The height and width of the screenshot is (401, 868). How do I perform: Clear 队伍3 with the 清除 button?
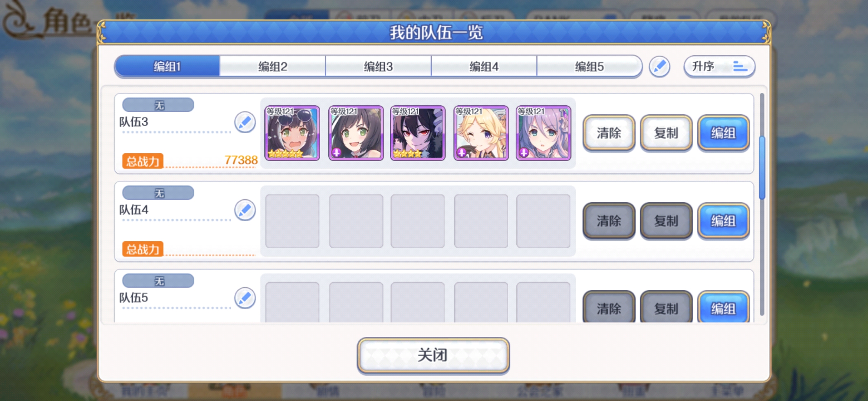pos(609,133)
